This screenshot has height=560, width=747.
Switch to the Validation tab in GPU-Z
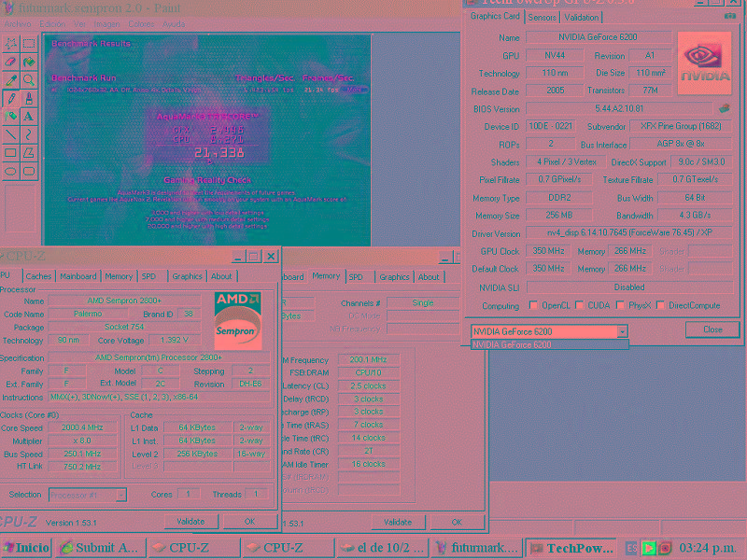pyautogui.click(x=582, y=18)
